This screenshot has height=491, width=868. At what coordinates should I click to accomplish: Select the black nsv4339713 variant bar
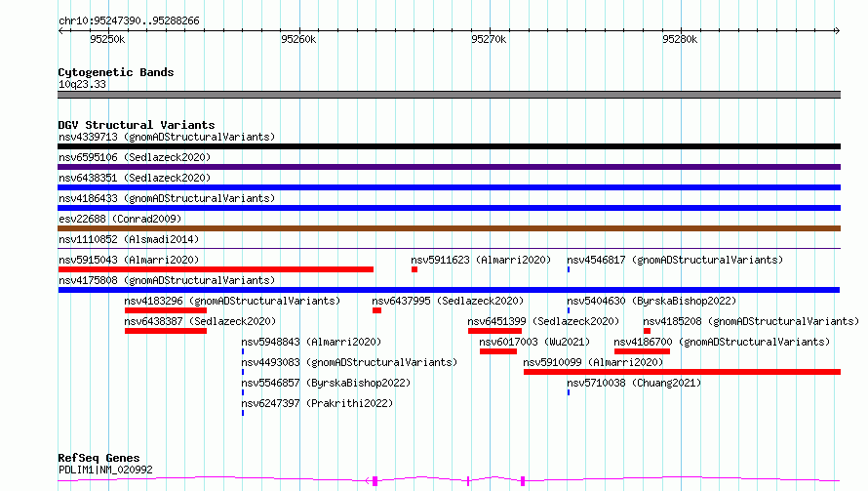point(449,146)
